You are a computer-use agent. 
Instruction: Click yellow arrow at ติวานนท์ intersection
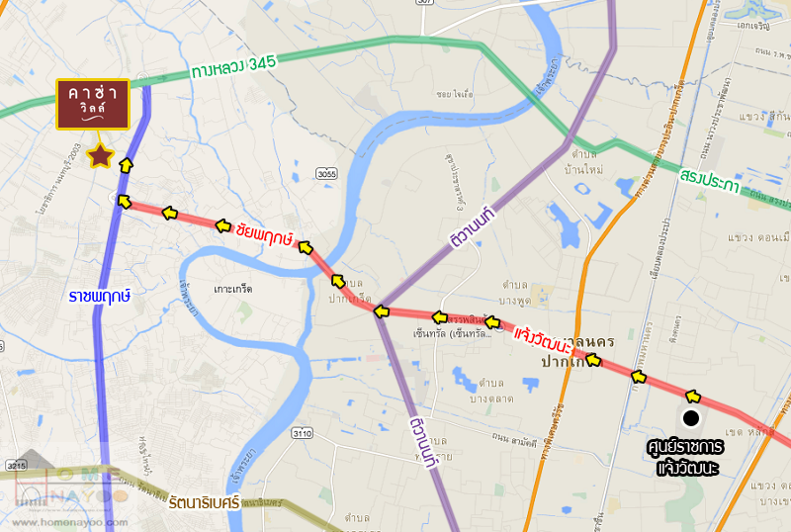click(382, 311)
